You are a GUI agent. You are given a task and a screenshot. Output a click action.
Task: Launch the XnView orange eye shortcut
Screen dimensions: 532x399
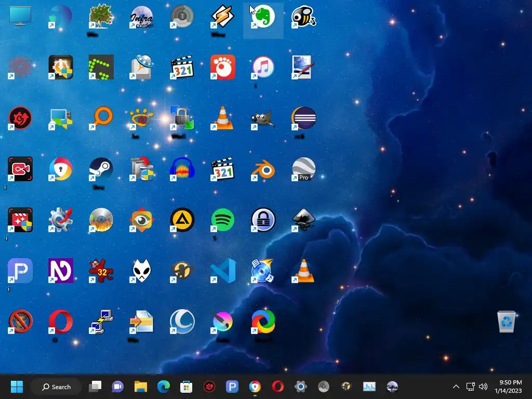(x=141, y=118)
